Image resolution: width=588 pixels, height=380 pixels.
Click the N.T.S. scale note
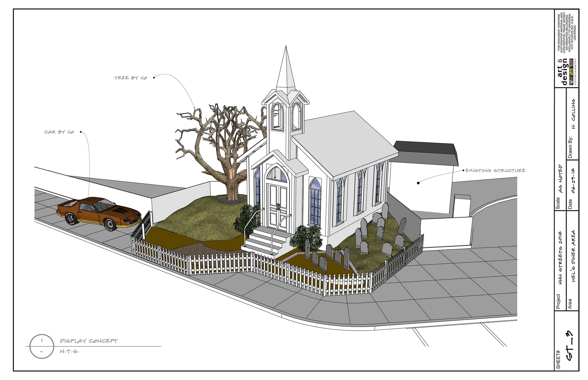[69, 352]
